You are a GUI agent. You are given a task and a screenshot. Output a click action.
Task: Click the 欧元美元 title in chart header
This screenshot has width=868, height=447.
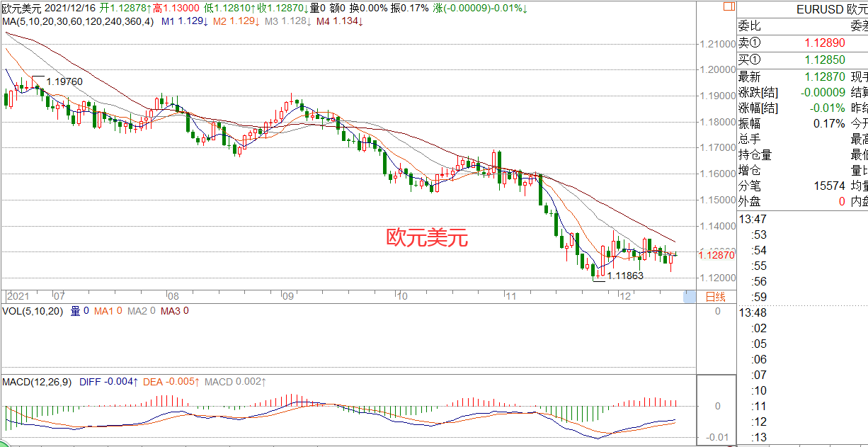[x=22, y=9]
